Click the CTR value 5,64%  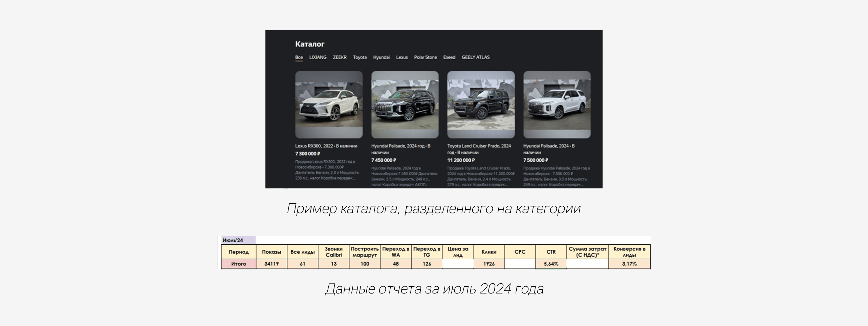pos(551,264)
